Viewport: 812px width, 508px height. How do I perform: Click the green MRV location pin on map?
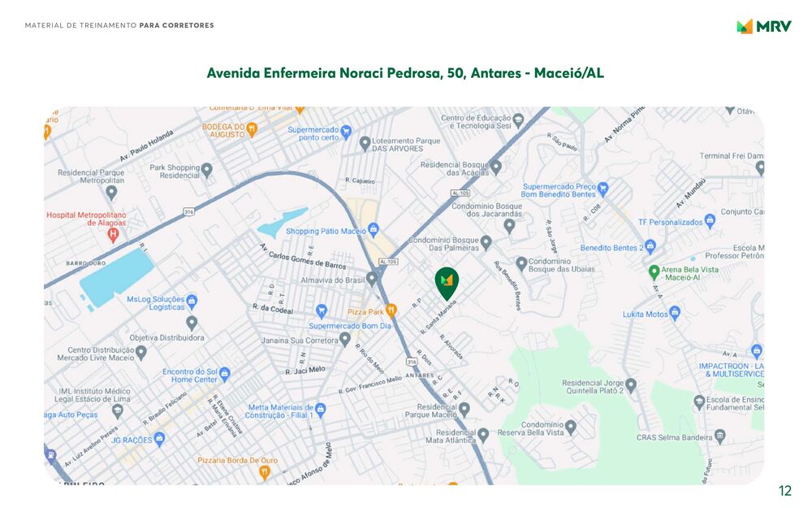click(447, 284)
